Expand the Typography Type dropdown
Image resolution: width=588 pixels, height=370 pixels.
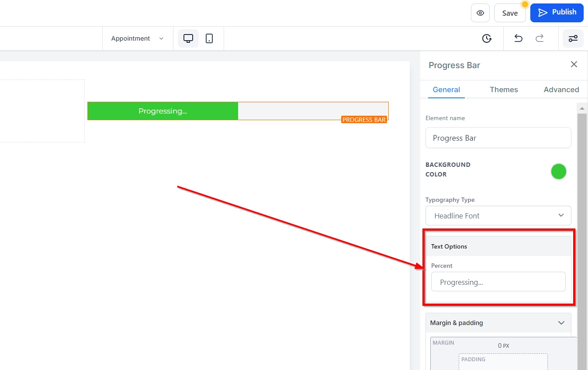point(498,216)
